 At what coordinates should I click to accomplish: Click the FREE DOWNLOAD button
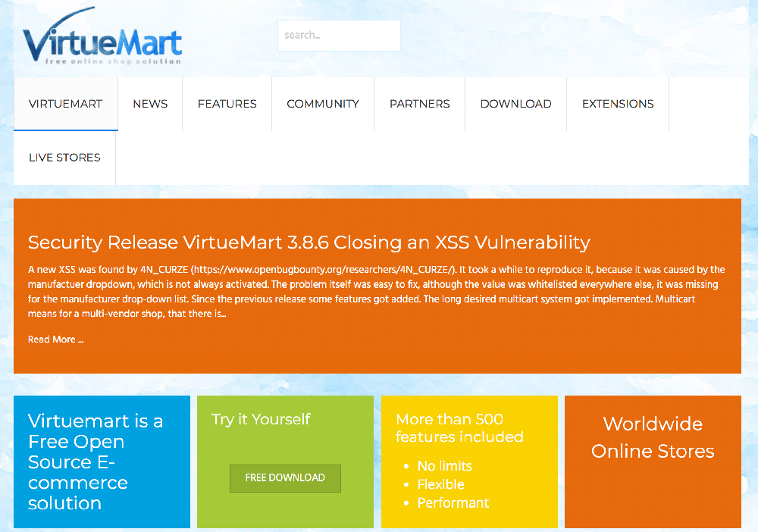(x=285, y=478)
